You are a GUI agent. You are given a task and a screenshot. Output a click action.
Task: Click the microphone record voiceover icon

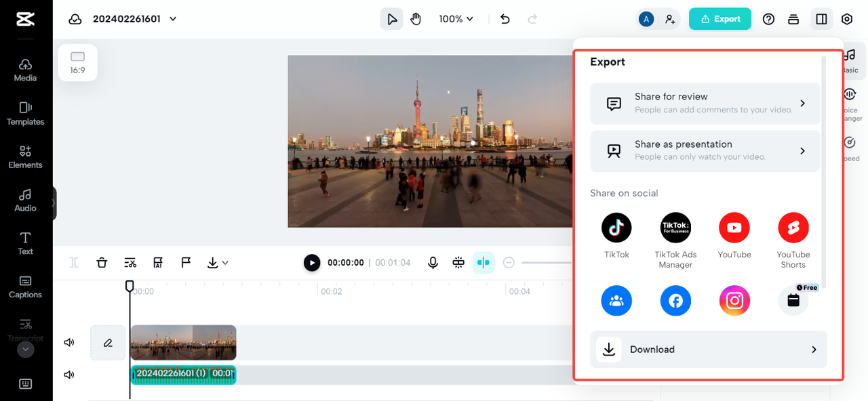(433, 263)
